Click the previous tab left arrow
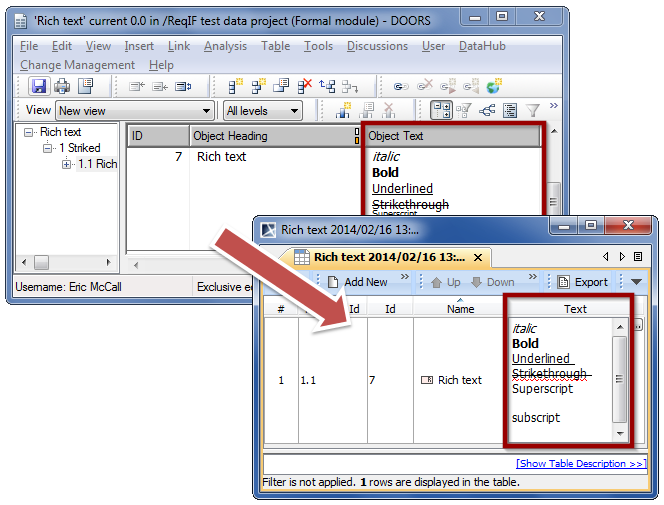The width and height of the screenshot is (664, 505). coord(606,257)
